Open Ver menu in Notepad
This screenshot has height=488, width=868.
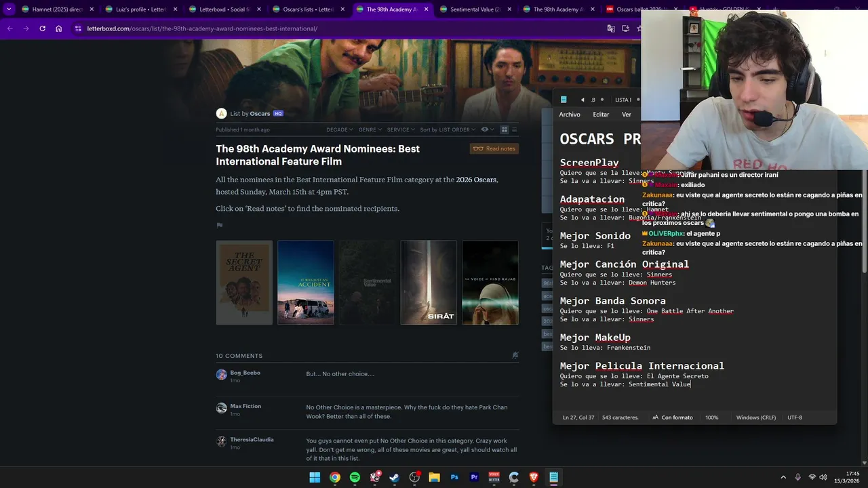626,115
